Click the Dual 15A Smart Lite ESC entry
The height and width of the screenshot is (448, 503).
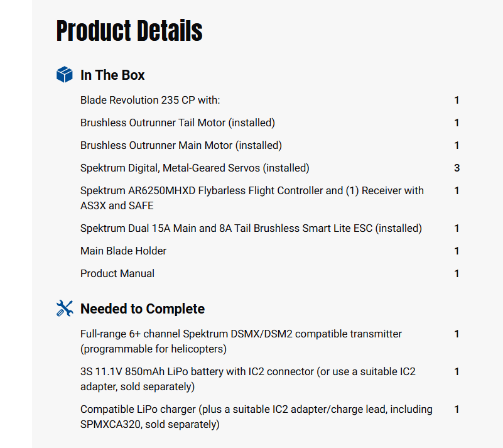coord(251,228)
